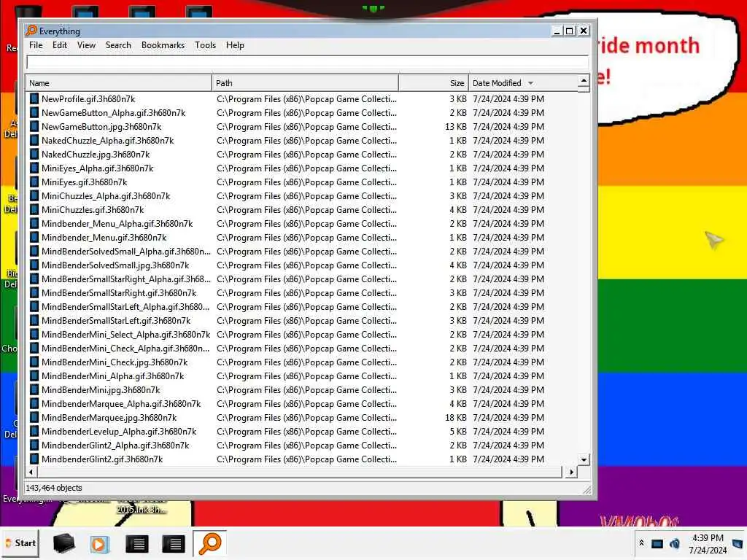Open the media player taskbar icon

(x=99, y=544)
